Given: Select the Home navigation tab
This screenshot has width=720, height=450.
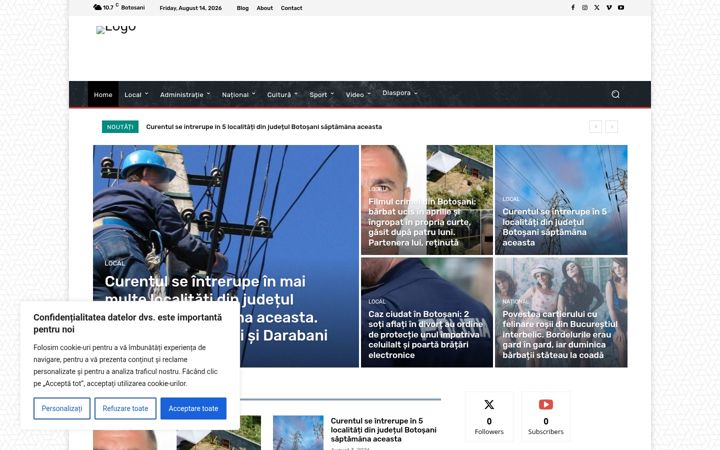Looking at the screenshot, I should pyautogui.click(x=103, y=95).
